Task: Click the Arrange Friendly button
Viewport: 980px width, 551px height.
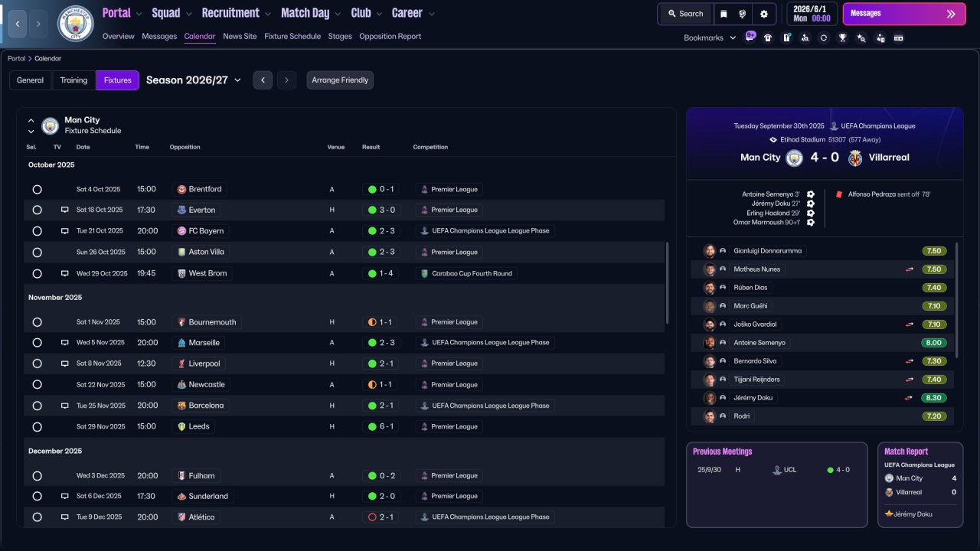Action: tap(340, 80)
